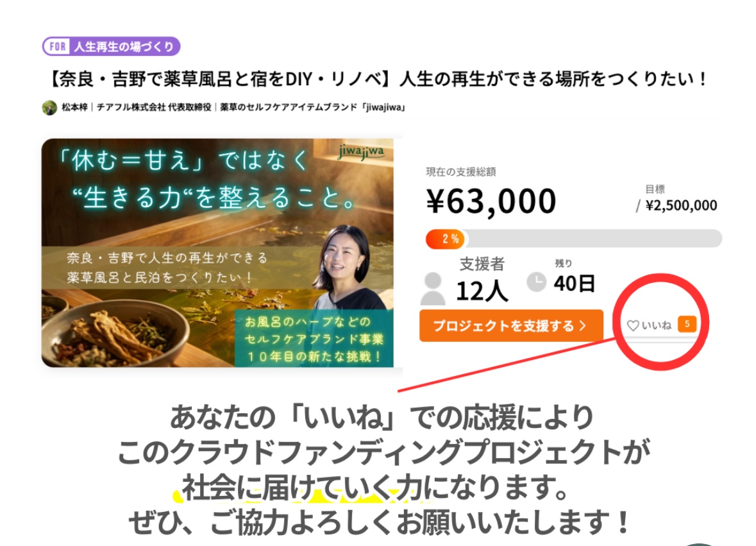Click the jiwajiwa logo on the banner
The image size is (756, 546).
pos(362,152)
